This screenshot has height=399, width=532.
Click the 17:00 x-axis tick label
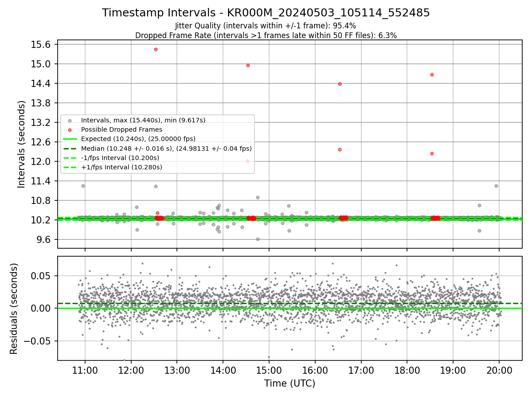pyautogui.click(x=361, y=370)
